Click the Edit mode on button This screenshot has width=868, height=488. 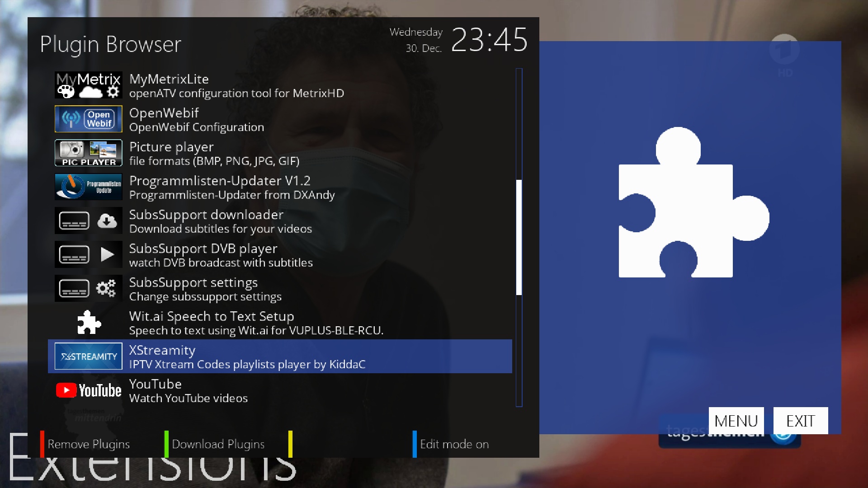454,444
